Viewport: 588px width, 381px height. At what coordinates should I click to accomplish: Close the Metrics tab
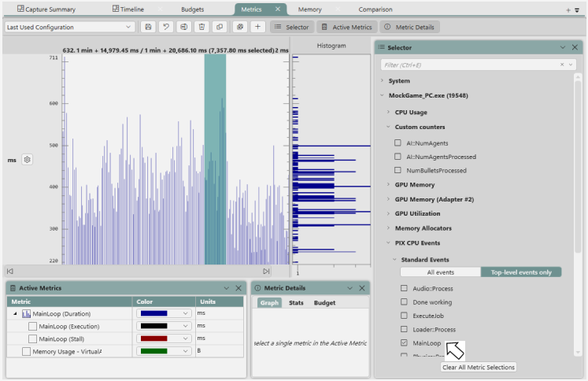[x=278, y=9]
